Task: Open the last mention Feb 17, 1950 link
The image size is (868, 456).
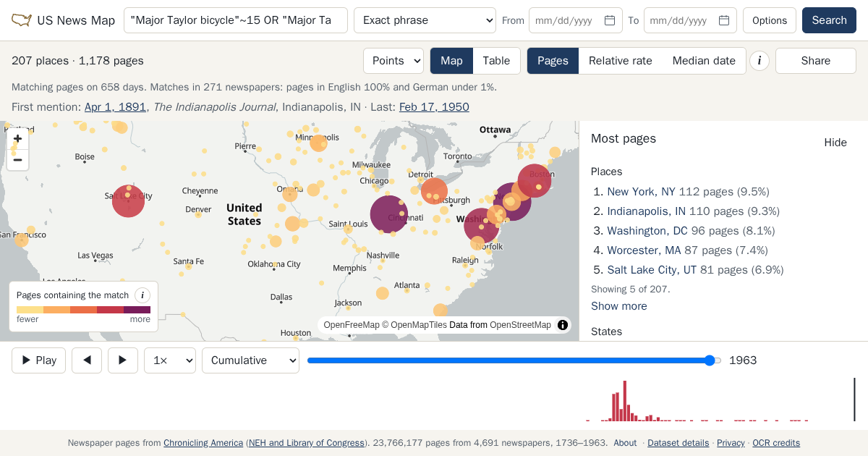Action: [x=434, y=107]
